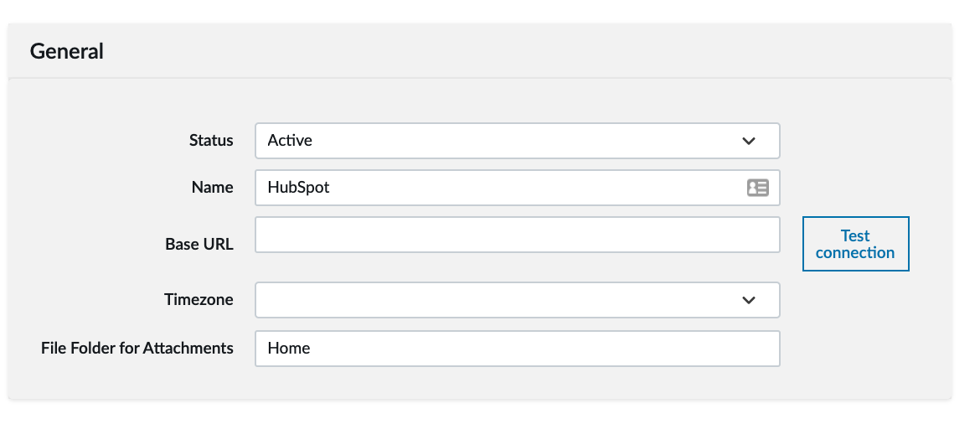The height and width of the screenshot is (424, 980).
Task: Click into the Name field containing HubSpot
Action: [518, 188]
